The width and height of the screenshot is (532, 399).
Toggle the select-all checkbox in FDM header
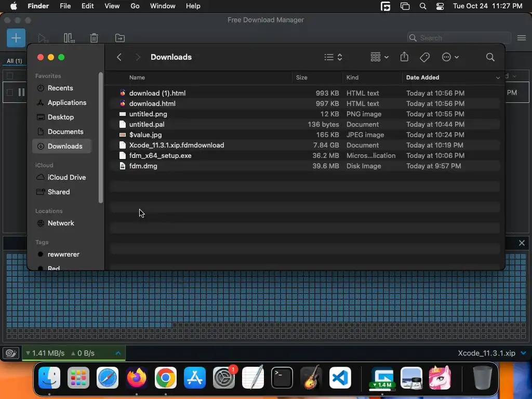(10, 76)
